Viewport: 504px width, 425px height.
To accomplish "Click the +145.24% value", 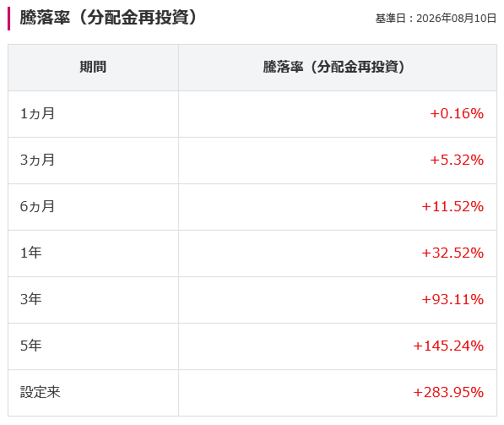I will (448, 346).
